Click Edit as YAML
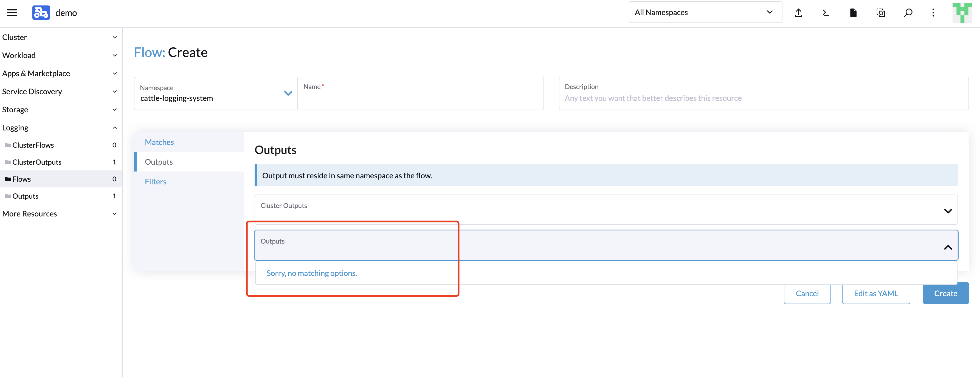Image resolution: width=980 pixels, height=377 pixels. tap(876, 293)
